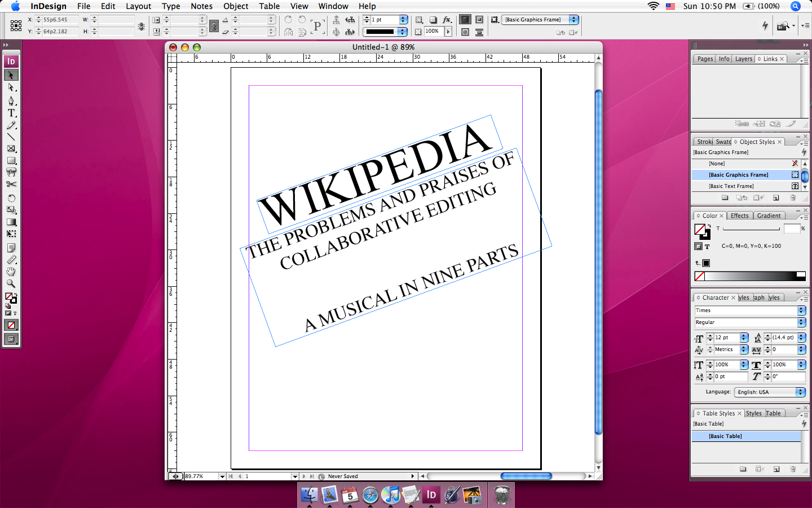Select the Zoom magnifier tool
Viewport: 812px width, 508px height.
click(x=11, y=283)
